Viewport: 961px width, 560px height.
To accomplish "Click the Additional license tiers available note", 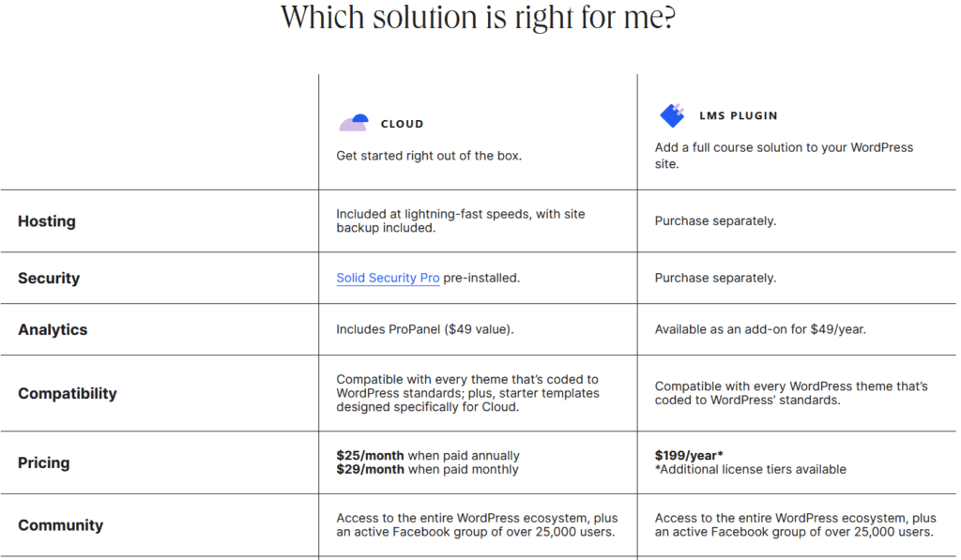I will [x=750, y=469].
